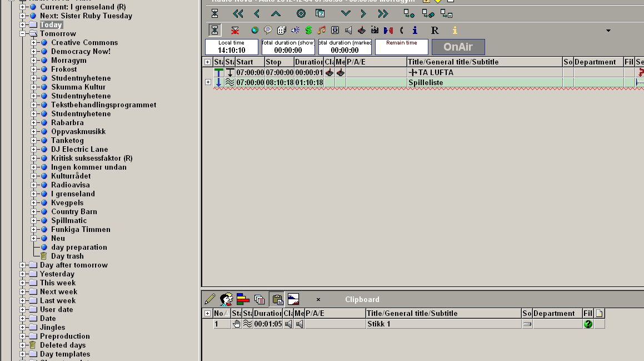Click the red X delete filter icon
Screen dimensions: 644x361
click(x=235, y=31)
